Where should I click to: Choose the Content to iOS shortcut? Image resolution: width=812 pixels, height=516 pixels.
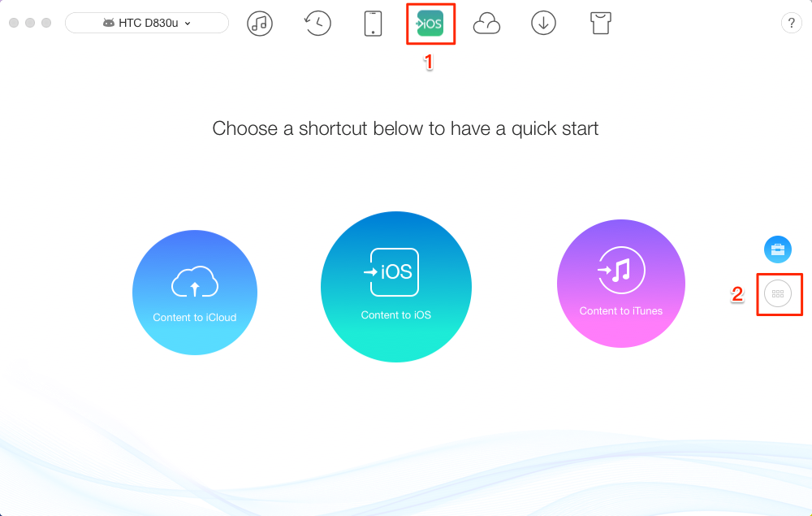[x=396, y=287]
